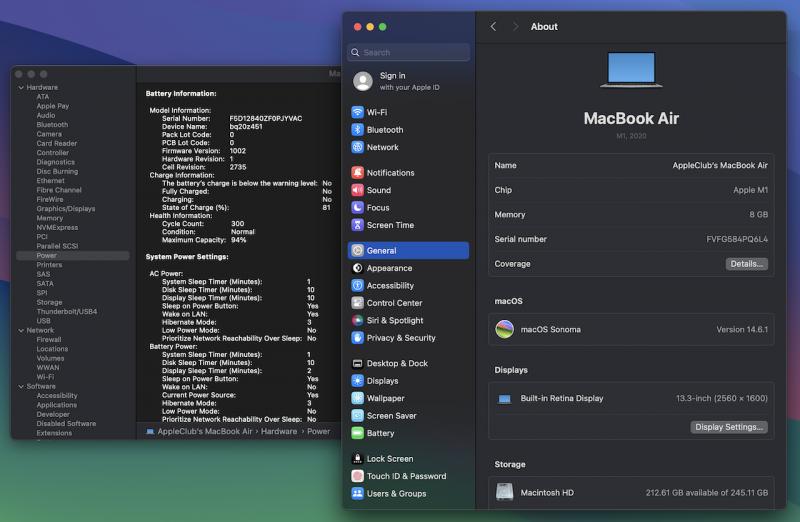800x522 pixels.
Task: Click the Cycle Count value 300
Action: [237, 223]
